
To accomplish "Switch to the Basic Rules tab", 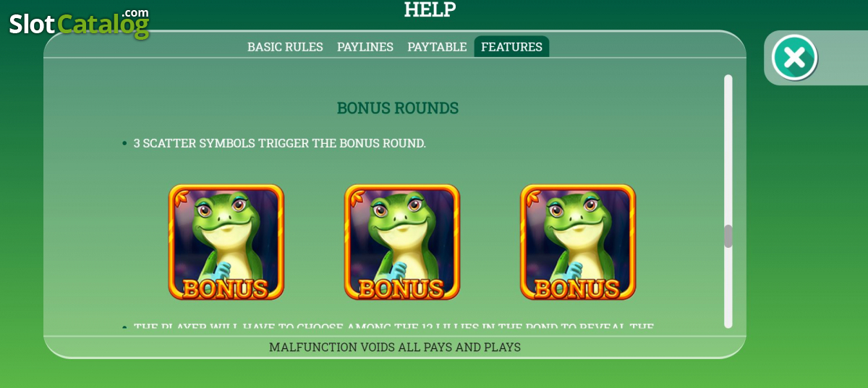I will [285, 47].
